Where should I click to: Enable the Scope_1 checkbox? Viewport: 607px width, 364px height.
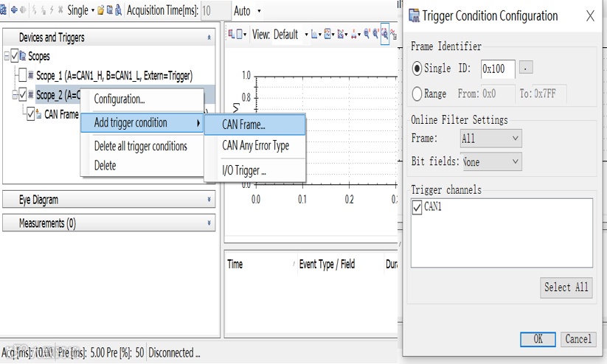tap(22, 75)
